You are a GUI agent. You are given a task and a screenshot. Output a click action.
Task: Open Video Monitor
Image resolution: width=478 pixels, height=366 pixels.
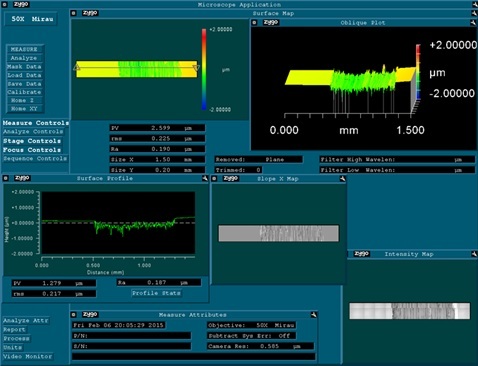pyautogui.click(x=28, y=356)
